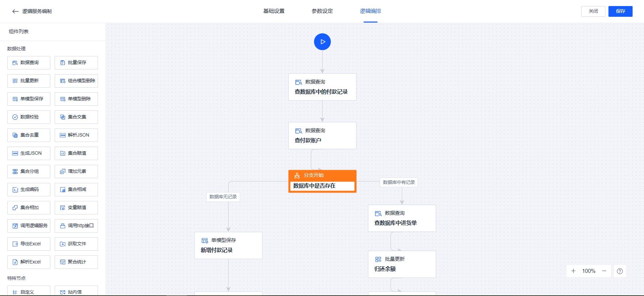The width and height of the screenshot is (644, 296).
Task: Select the 集合相减 component
Action: 76,190
